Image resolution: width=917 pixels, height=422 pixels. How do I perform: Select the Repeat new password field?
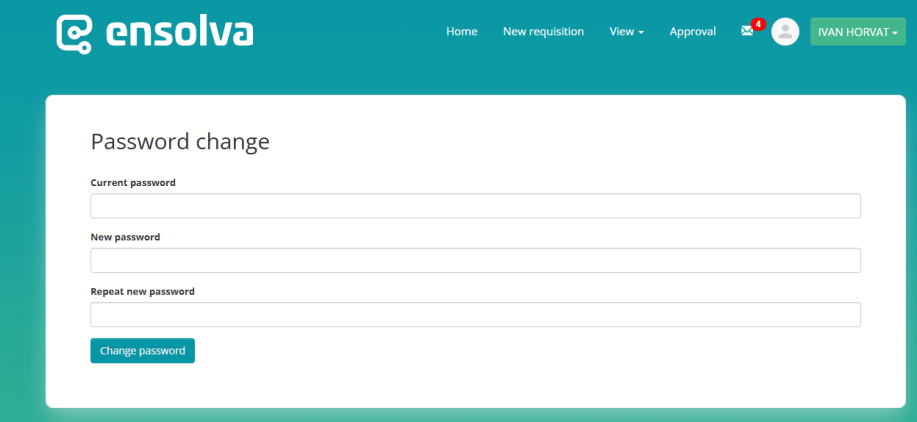(475, 315)
